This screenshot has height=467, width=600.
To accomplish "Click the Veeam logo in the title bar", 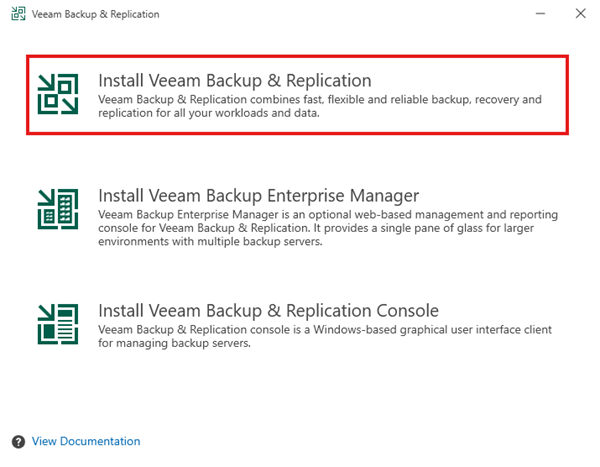I will [x=20, y=15].
